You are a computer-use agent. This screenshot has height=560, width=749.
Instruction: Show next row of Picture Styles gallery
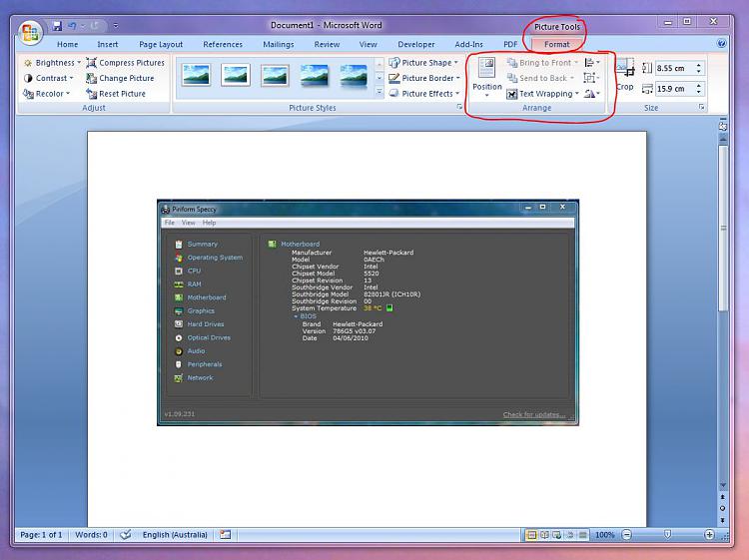tap(379, 77)
